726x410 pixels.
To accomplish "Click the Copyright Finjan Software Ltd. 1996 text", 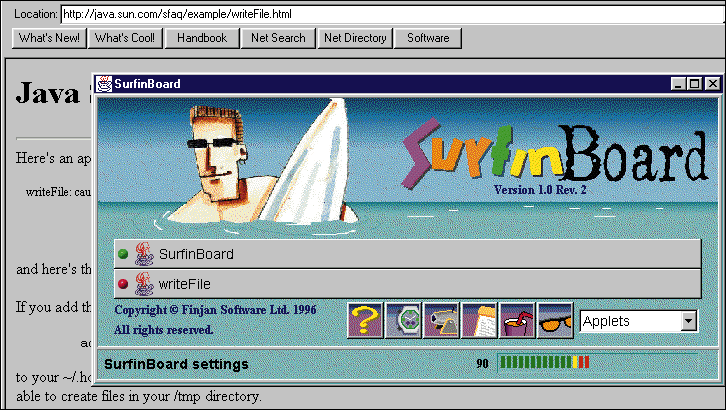I will coord(215,310).
